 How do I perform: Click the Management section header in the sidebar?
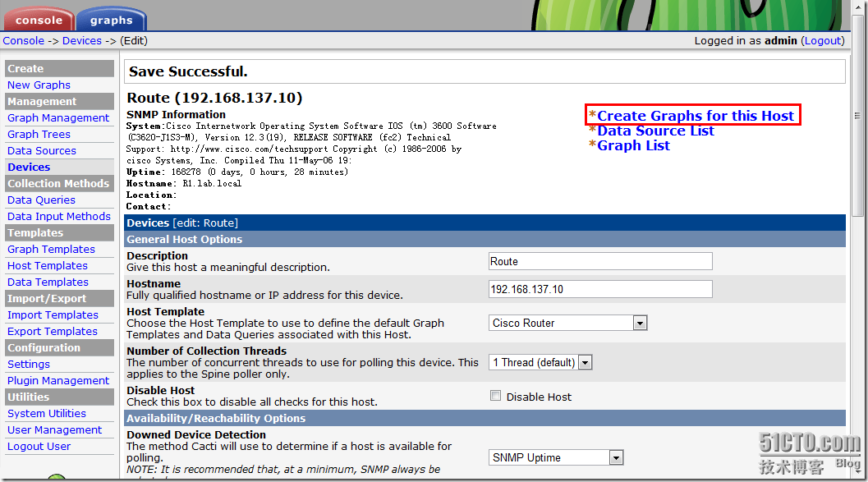[59, 101]
